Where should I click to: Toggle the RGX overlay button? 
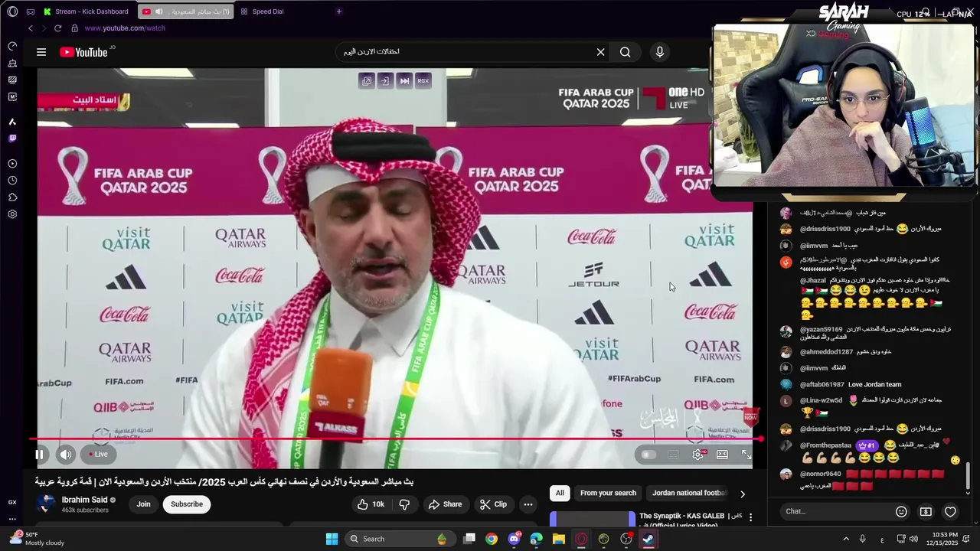click(423, 80)
